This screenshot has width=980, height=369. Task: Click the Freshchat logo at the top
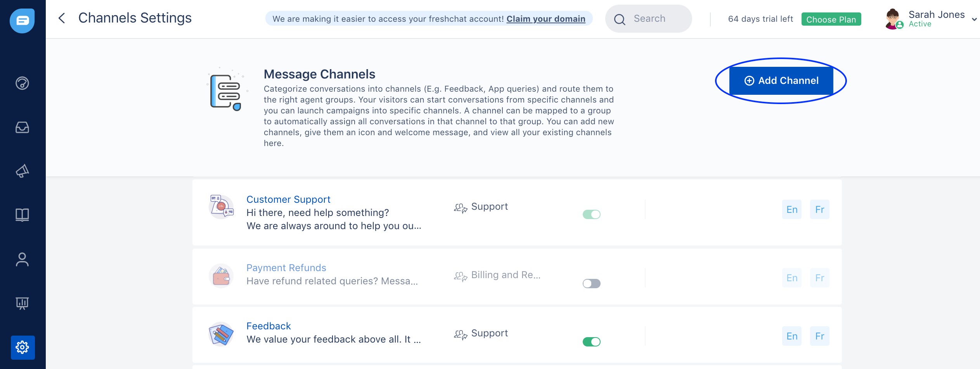tap(22, 21)
